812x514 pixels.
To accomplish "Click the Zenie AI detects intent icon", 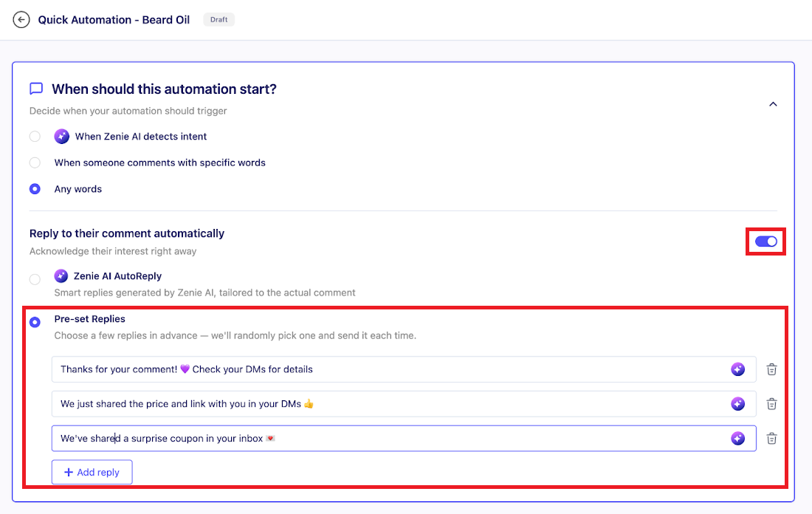I will pos(62,137).
